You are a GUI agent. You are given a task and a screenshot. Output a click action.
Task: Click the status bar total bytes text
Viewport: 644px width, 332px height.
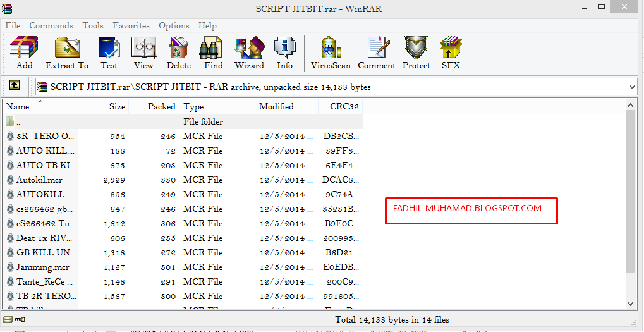click(x=392, y=319)
